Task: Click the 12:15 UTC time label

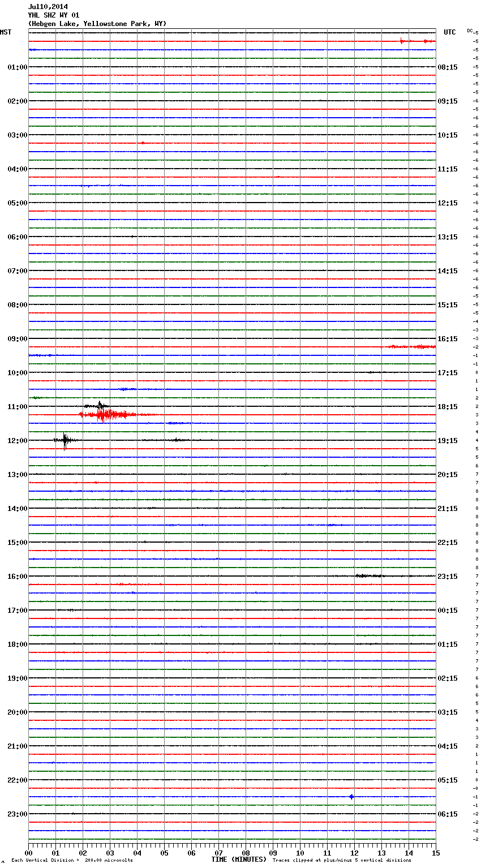Action: (448, 203)
